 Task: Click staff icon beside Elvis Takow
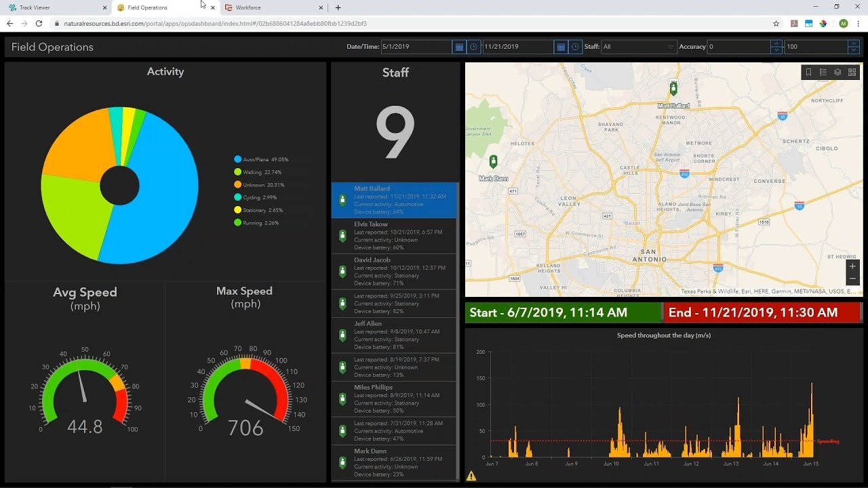[x=342, y=236]
